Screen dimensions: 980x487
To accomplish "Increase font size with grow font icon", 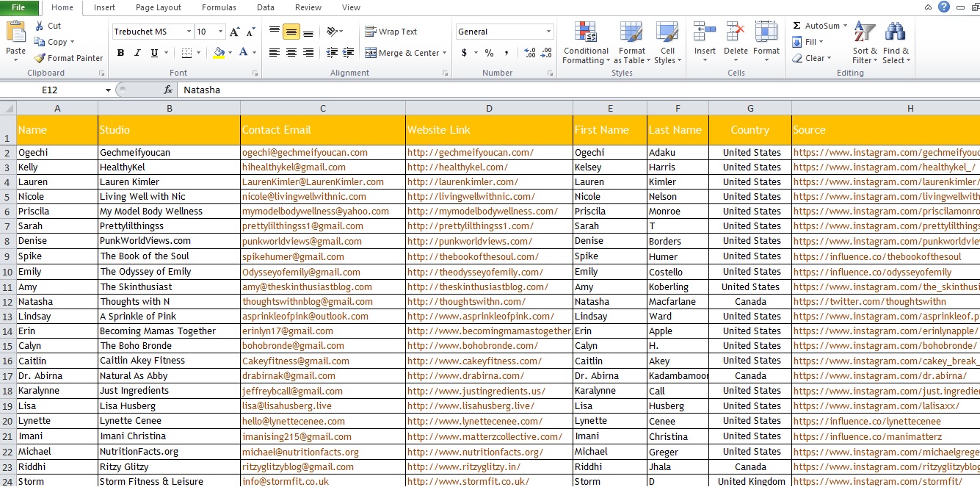I will tap(235, 32).
